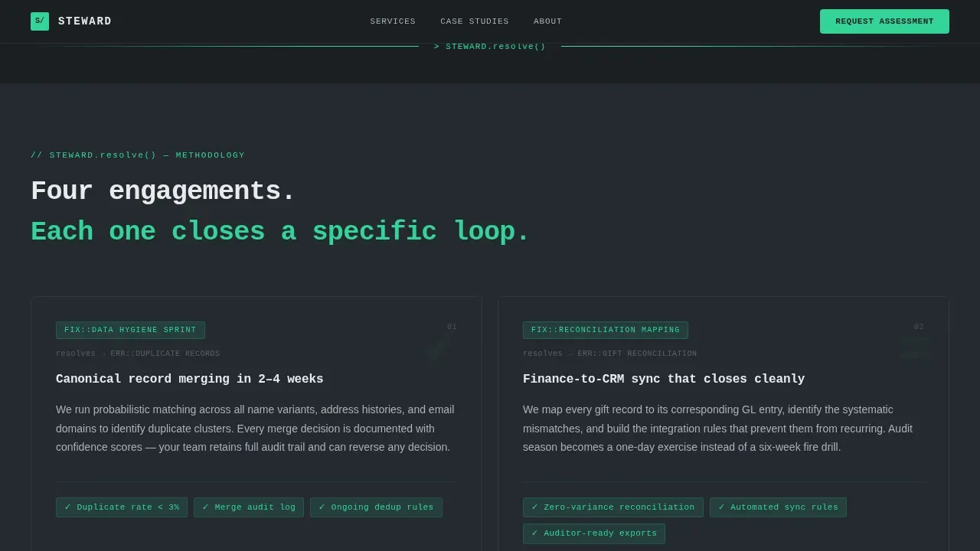This screenshot has width=980, height=551.
Task: Click the 'Automated sync rules' chip
Action: pyautogui.click(x=778, y=507)
